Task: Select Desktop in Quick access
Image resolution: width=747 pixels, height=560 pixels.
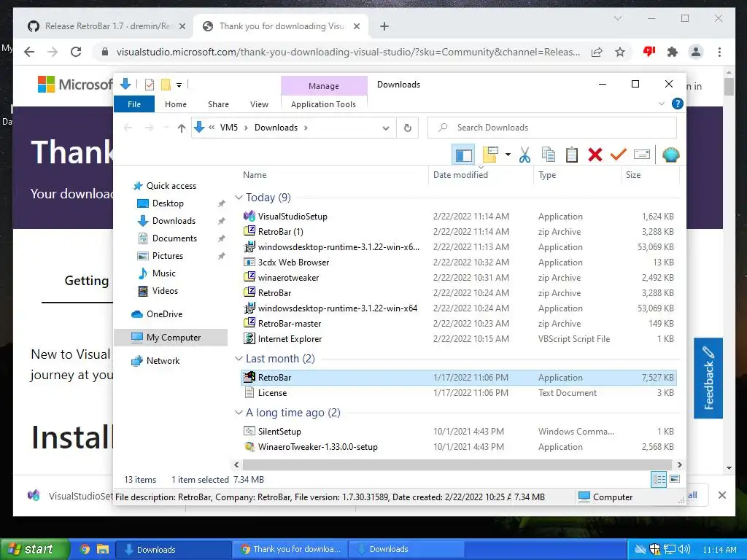Action: (x=168, y=203)
